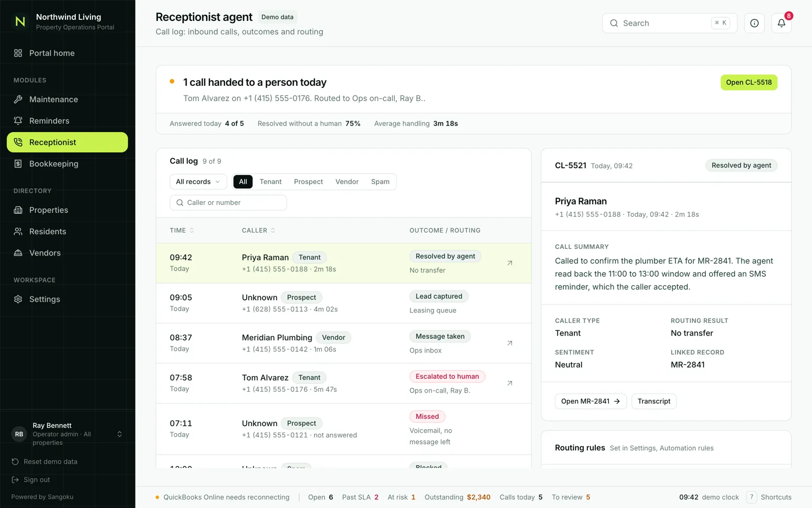
Task: Click the Properties building icon
Action: [18, 210]
